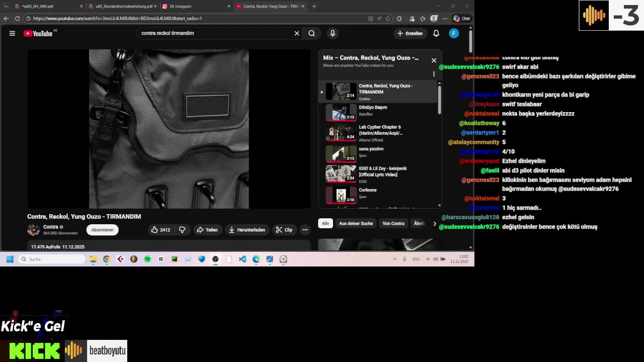Open File Explorer from the taskbar
The image size is (644, 362).
[x=93, y=259]
